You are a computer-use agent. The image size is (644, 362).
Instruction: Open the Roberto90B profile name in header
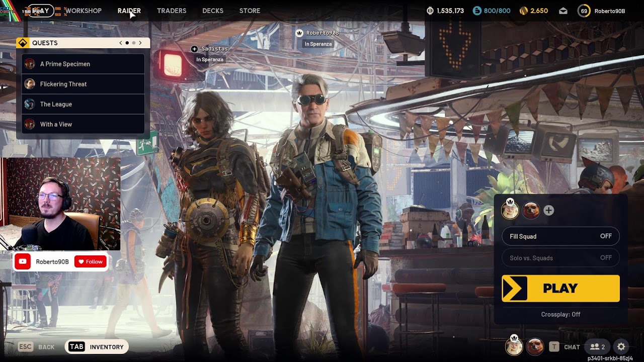point(610,11)
